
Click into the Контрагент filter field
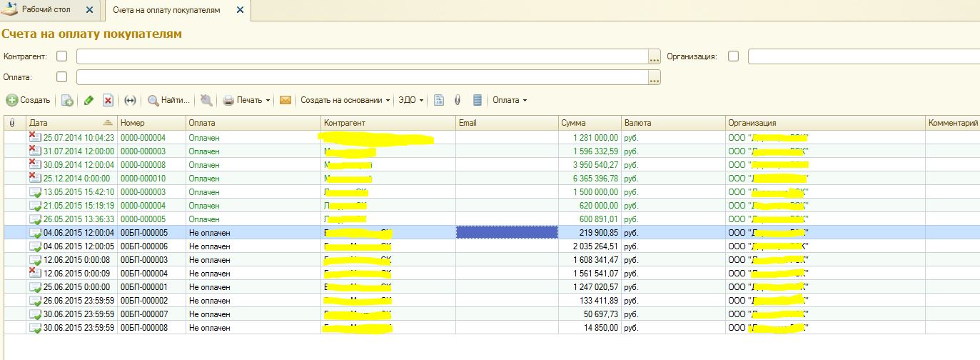click(362, 56)
